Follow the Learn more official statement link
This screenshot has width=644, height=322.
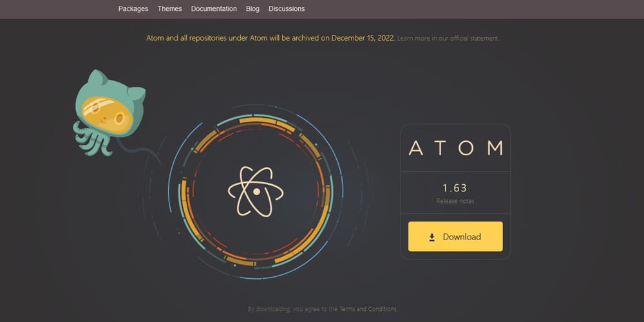[x=448, y=38]
